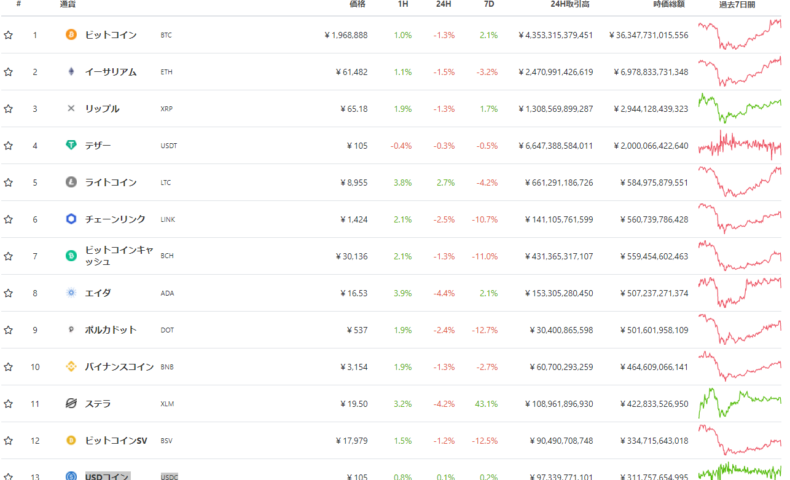The image size is (790, 480).
Task: Sort by the 24H volume column header
Action: point(569,4)
